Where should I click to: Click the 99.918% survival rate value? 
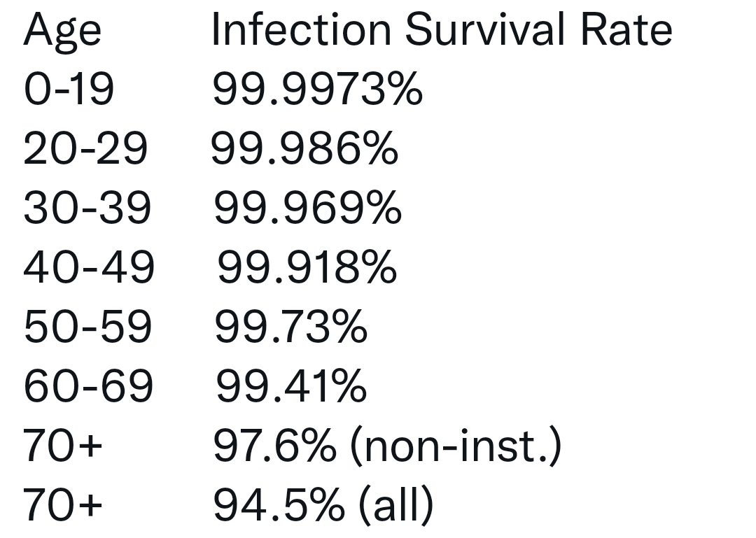coord(307,268)
